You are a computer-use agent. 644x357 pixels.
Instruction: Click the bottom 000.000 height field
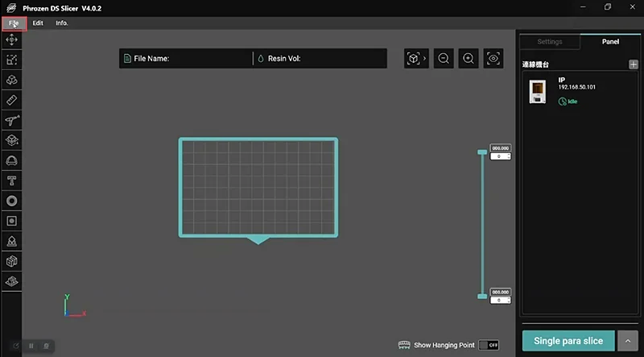tap(501, 292)
